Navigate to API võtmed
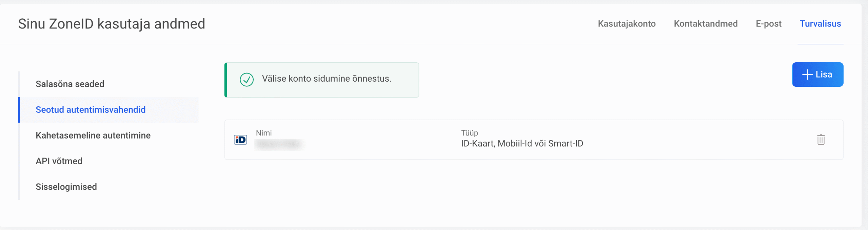This screenshot has width=868, height=230. [x=59, y=161]
